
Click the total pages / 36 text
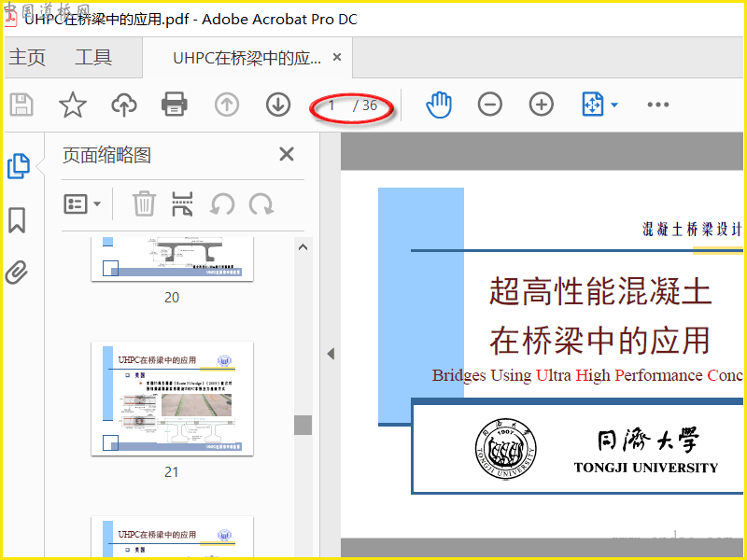365,105
